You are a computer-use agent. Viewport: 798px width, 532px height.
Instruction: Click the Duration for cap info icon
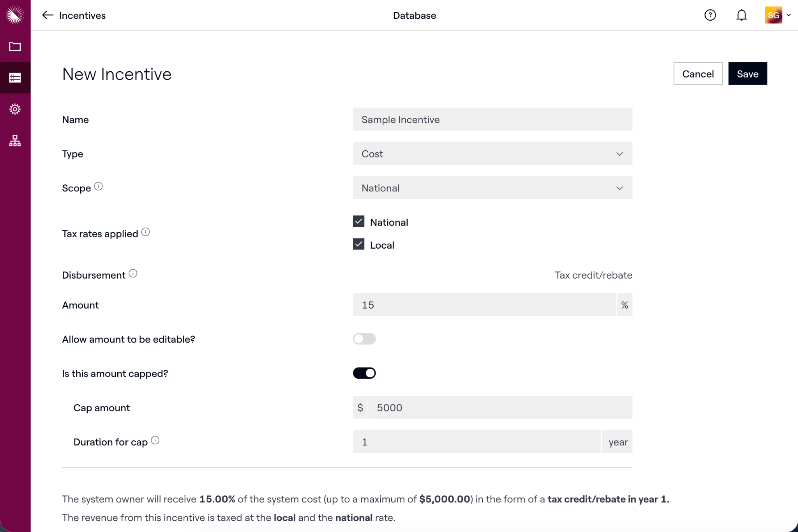155,440
